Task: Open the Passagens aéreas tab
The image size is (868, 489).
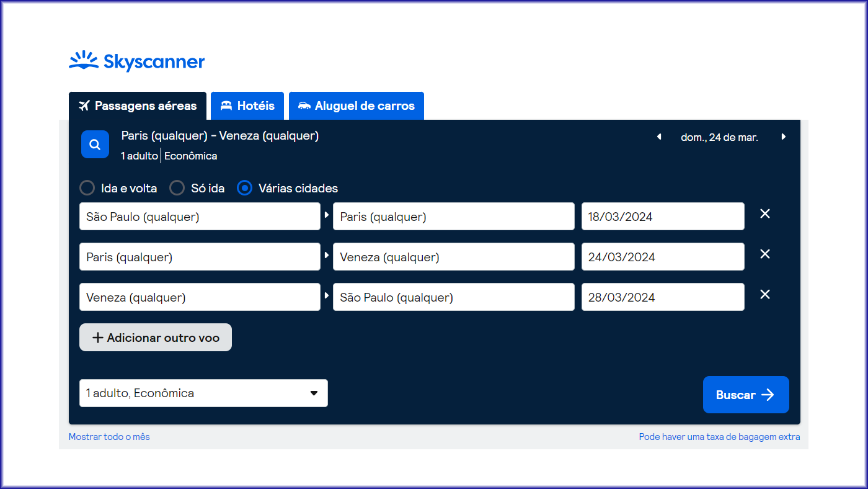Action: [138, 106]
